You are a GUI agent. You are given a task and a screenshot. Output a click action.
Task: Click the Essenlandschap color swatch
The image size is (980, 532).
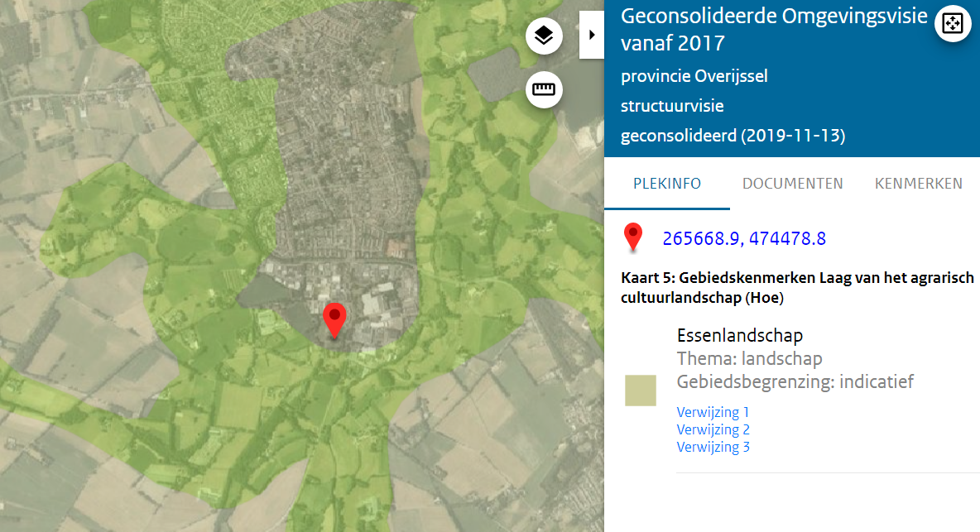click(641, 391)
